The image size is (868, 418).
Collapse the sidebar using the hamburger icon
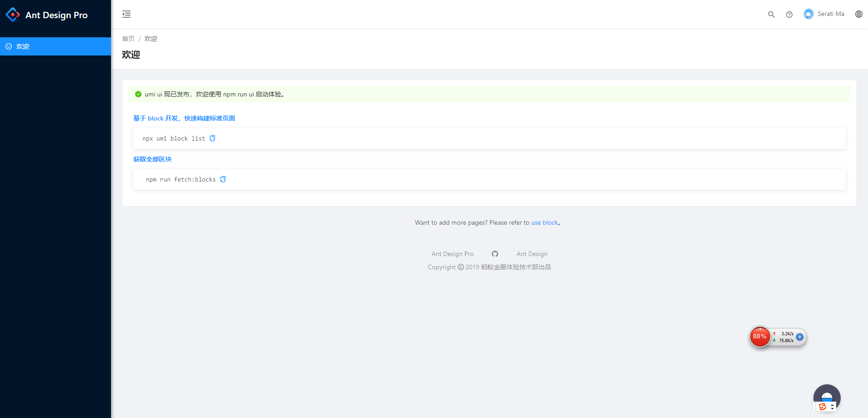[126, 14]
